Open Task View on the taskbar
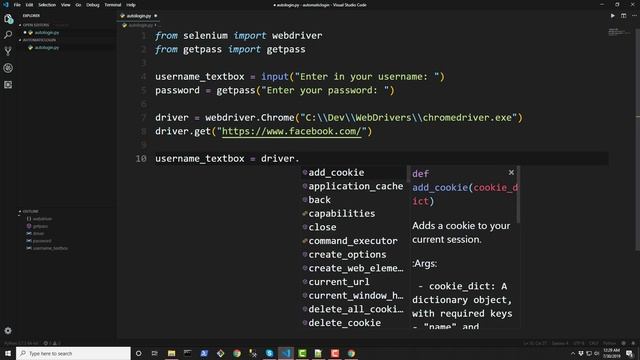Image resolution: width=640 pixels, height=360 pixels. 155,353
